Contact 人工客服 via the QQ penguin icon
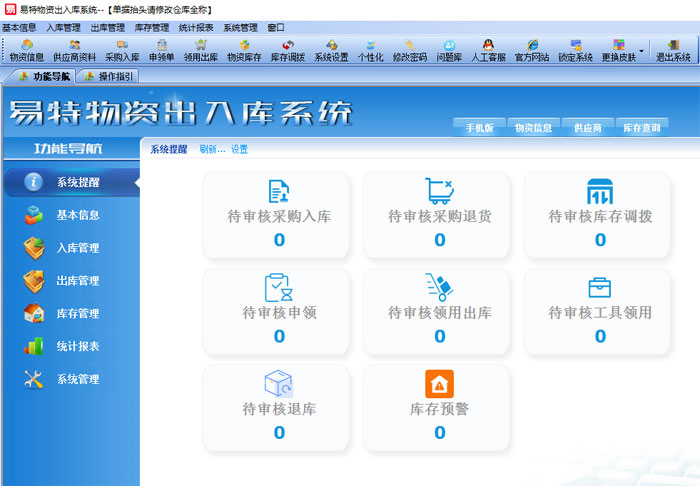Viewport: 700px width, 486px height. tap(488, 50)
